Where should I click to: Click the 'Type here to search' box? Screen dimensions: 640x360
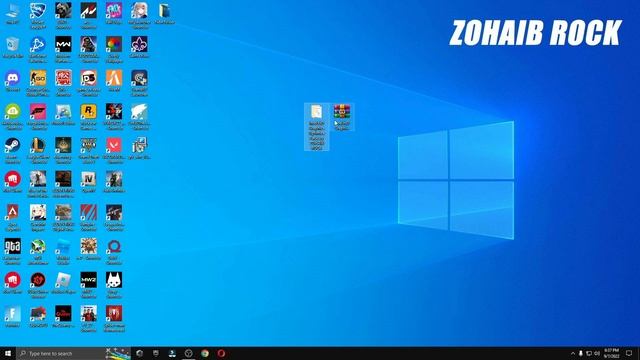click(x=73, y=353)
